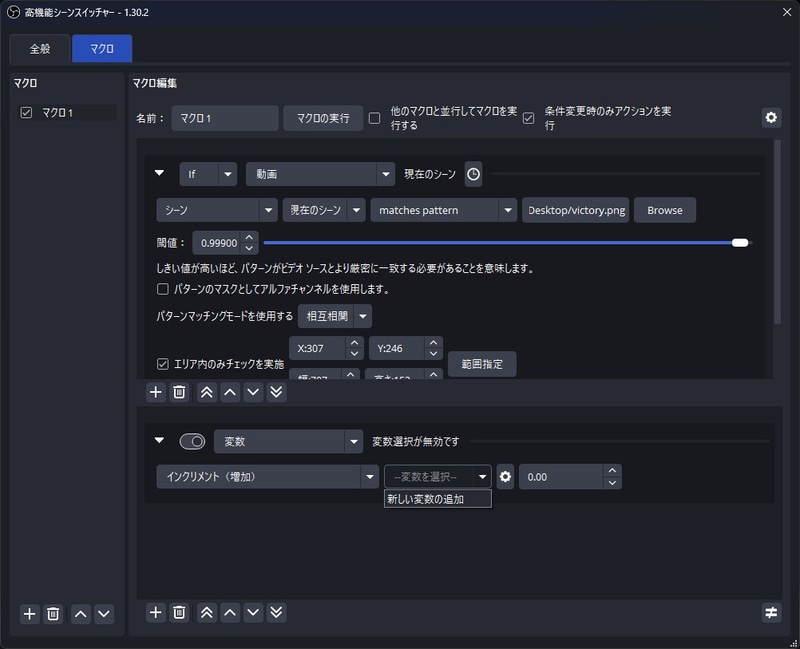Increase the X:307 value with up arrow
The width and height of the screenshot is (800, 649).
(354, 342)
